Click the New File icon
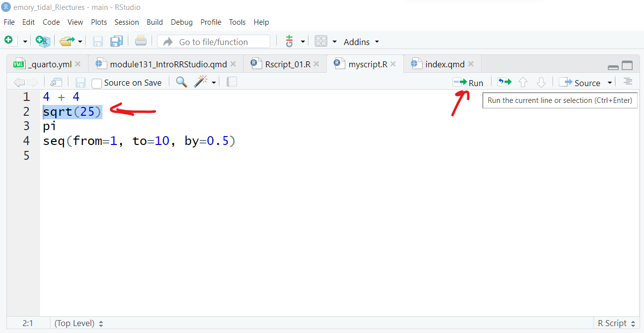This screenshot has height=333, width=644. (x=9, y=42)
